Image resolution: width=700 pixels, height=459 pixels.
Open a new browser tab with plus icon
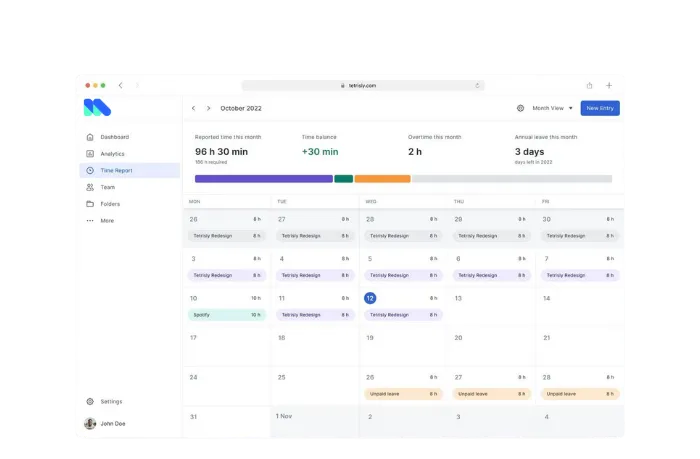[x=609, y=85]
